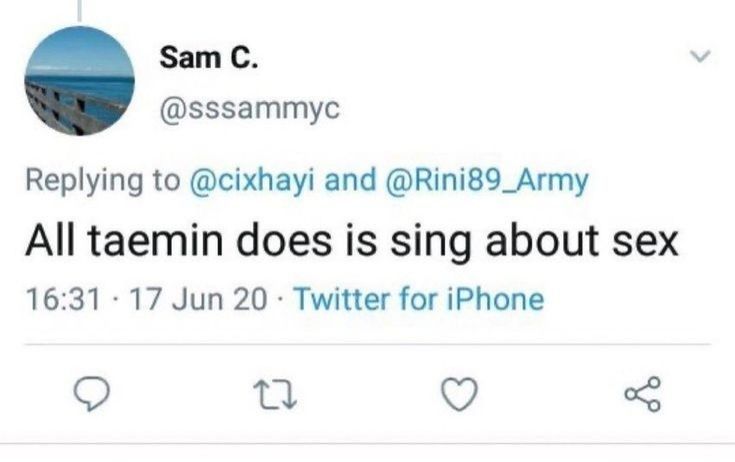Click the Twitter for iPhone source link
735x462 pixels.
[420, 299]
